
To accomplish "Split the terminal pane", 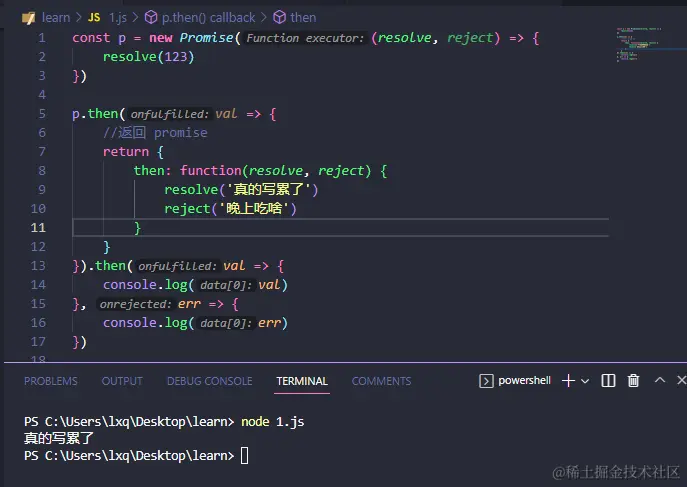I will point(608,381).
